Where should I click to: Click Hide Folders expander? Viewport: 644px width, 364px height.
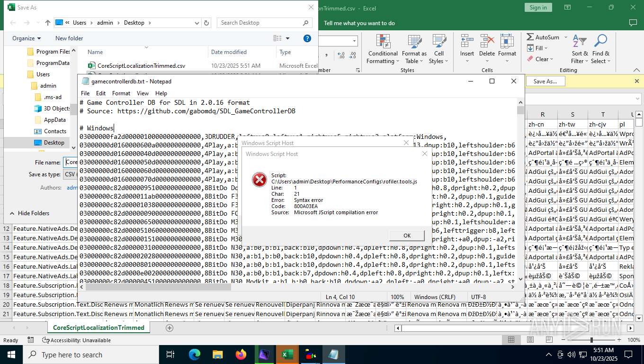tap(29, 213)
